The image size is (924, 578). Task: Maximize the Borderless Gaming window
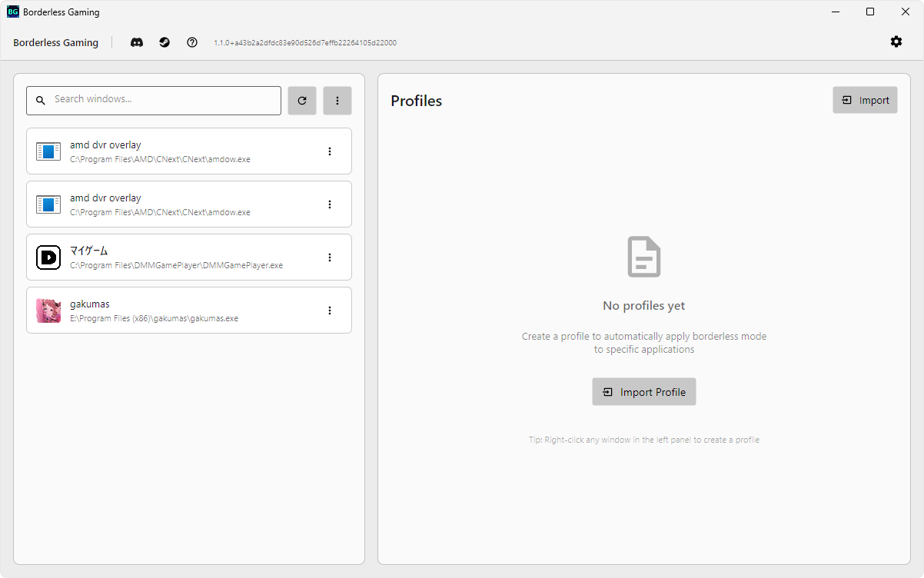click(x=870, y=12)
